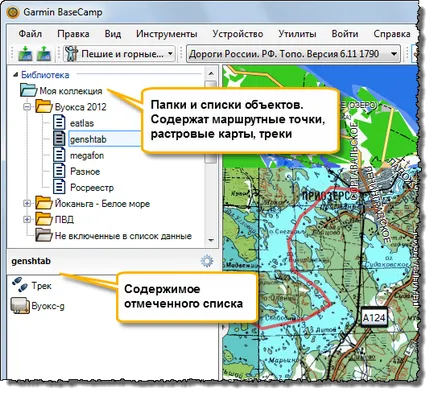Select the Вуокс-g custom map item

point(48,306)
